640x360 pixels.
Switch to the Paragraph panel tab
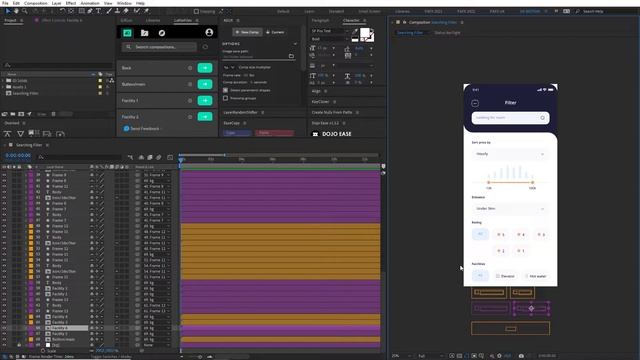coord(320,20)
